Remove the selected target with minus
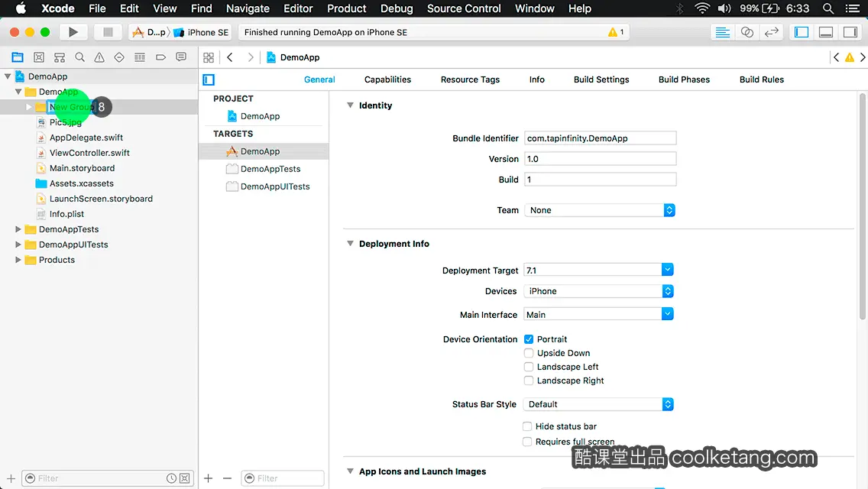This screenshot has height=489, width=868. click(227, 478)
